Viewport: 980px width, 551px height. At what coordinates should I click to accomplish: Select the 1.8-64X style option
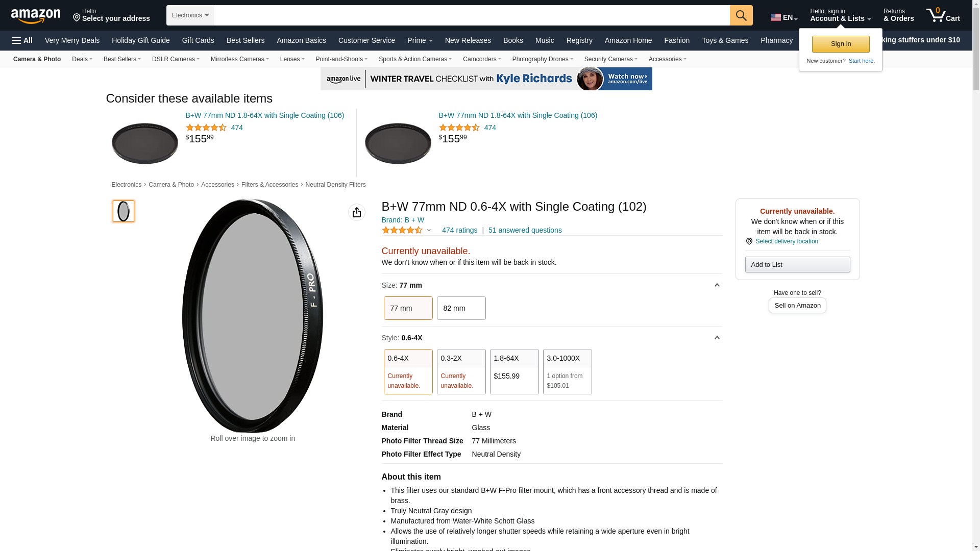[514, 371]
